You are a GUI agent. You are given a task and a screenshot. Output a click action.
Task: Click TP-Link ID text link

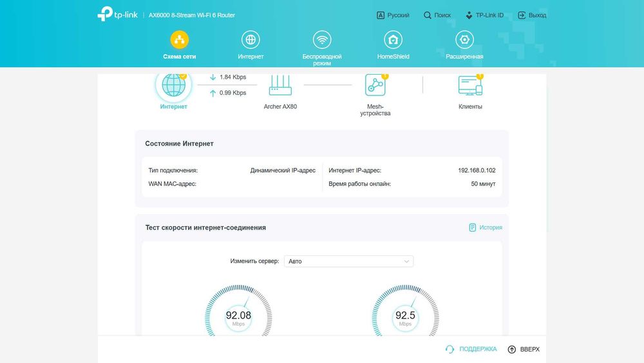pos(489,15)
